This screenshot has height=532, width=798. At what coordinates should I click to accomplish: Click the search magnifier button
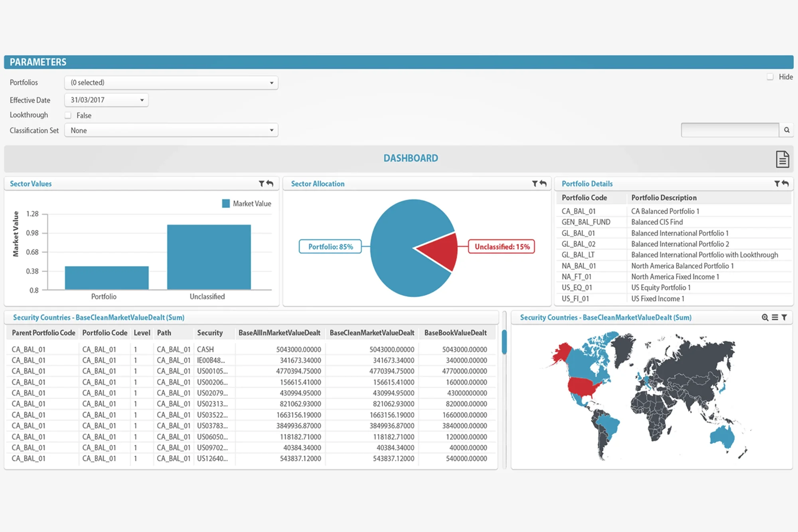[786, 130]
